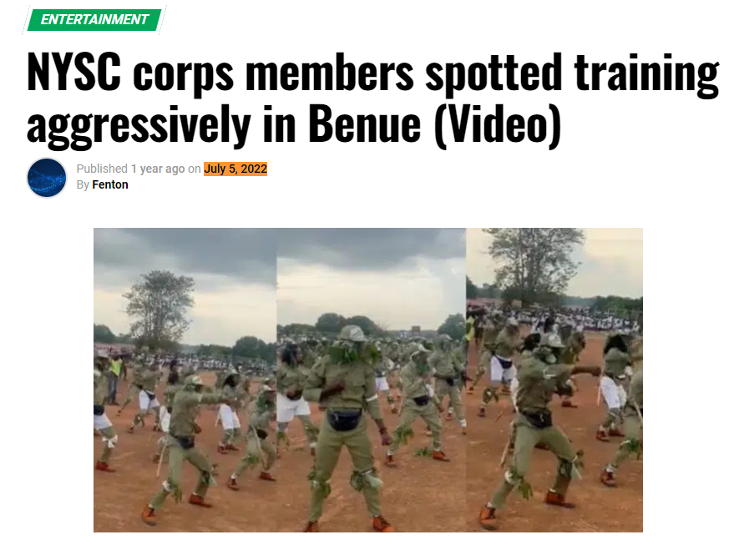Open the left panel of article image
This screenshot has width=734, height=560.
tap(185, 380)
